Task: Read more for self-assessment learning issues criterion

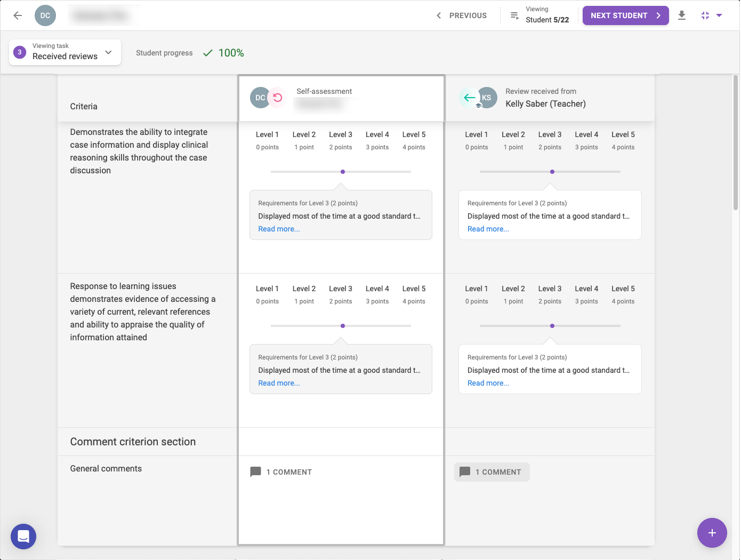Action: [x=279, y=383]
